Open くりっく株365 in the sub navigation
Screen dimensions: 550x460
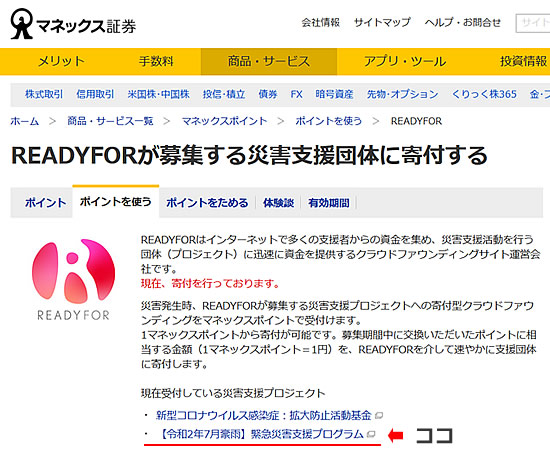[484, 94]
